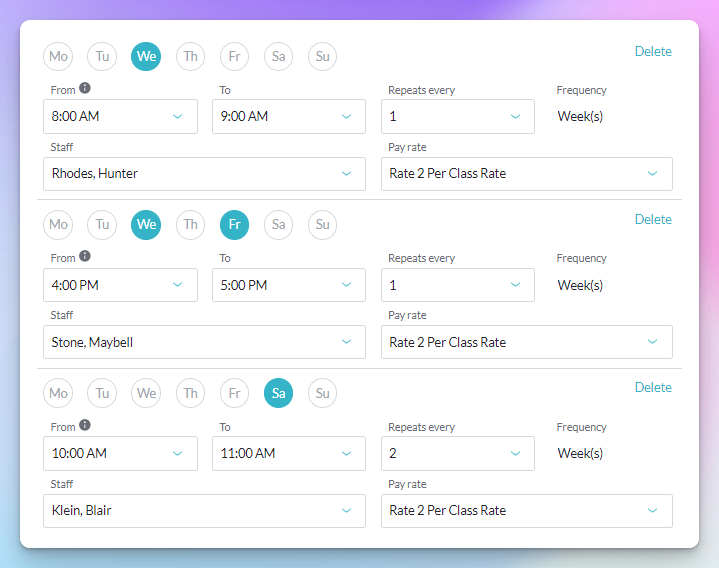719x568 pixels.
Task: Enable Friday in the Rhodes, Hunter schedule
Action: 234,56
